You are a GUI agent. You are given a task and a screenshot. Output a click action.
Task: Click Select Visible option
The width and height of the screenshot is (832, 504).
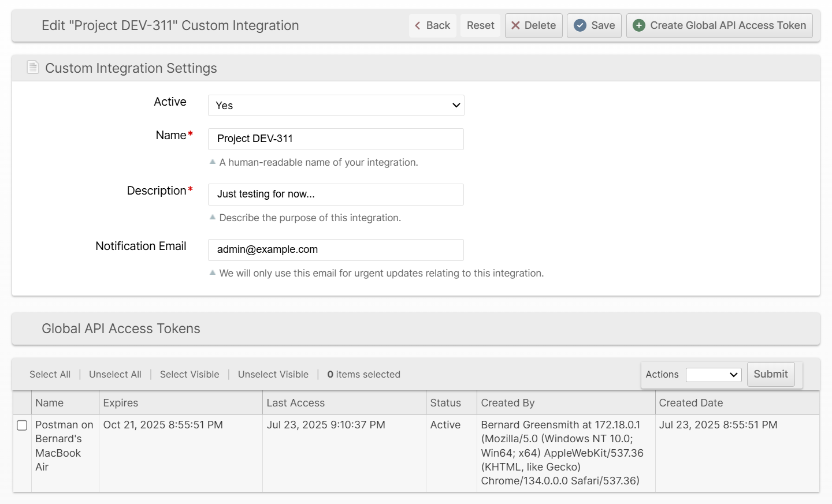(190, 375)
